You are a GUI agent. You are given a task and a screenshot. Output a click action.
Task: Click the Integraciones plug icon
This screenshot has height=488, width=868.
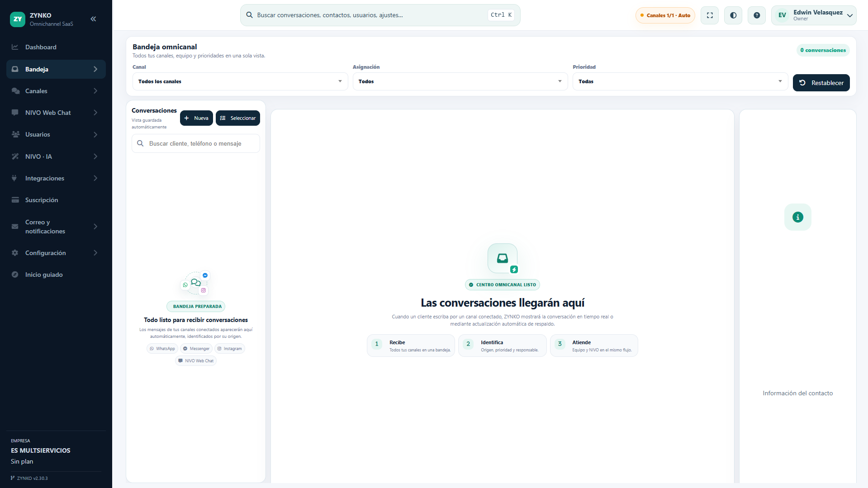click(x=14, y=178)
